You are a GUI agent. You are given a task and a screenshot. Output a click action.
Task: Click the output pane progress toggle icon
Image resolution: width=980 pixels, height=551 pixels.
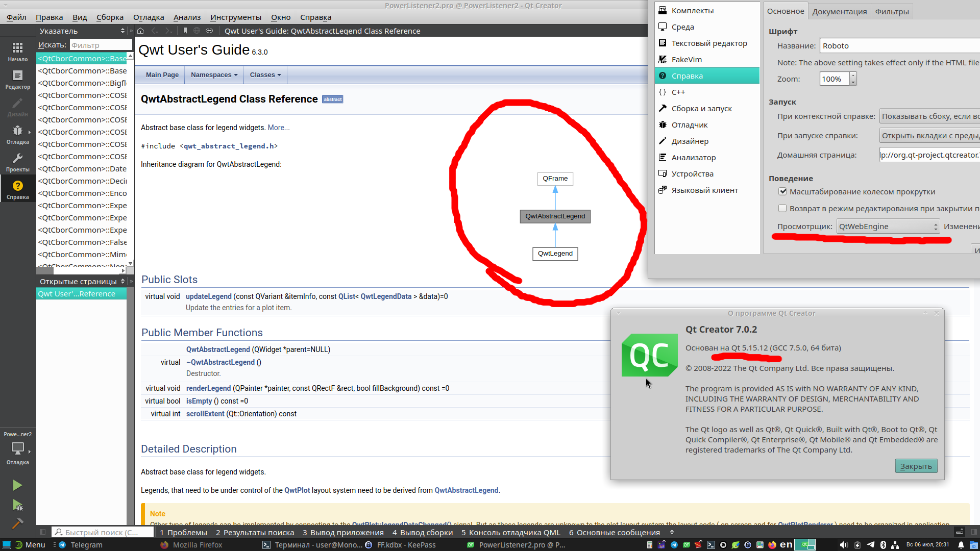(x=960, y=532)
